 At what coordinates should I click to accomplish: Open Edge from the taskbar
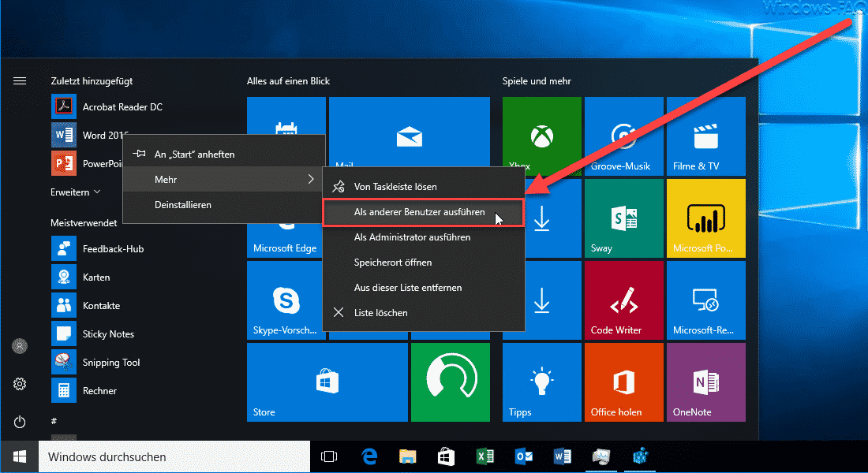369,457
